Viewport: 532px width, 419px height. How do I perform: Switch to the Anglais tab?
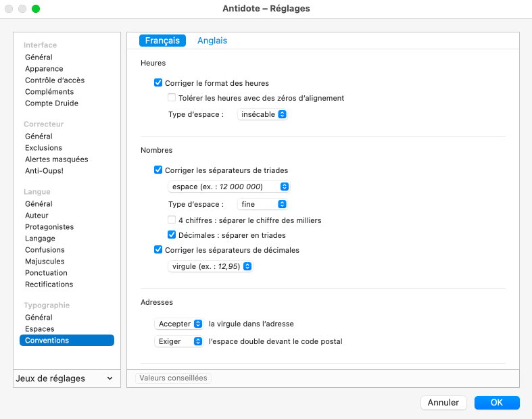click(212, 41)
